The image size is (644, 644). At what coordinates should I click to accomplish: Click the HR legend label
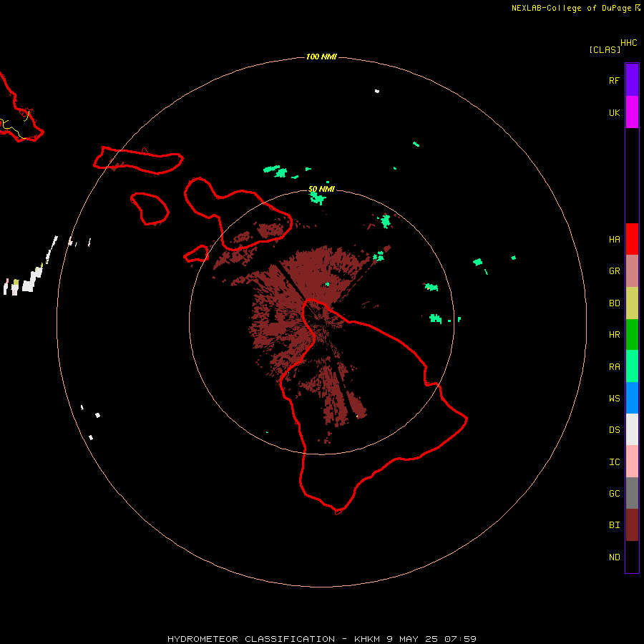tap(614, 335)
